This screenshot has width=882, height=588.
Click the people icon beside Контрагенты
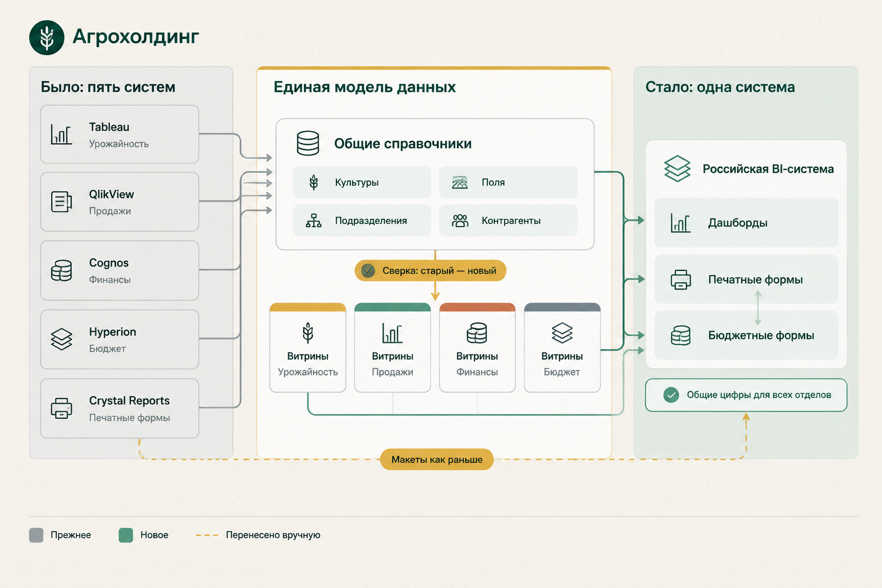[x=460, y=220]
